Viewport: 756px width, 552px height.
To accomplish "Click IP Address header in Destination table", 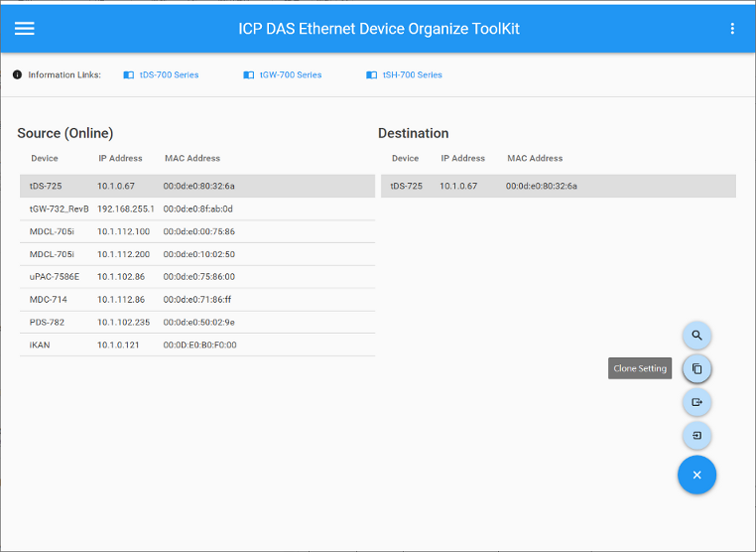I will [x=463, y=158].
